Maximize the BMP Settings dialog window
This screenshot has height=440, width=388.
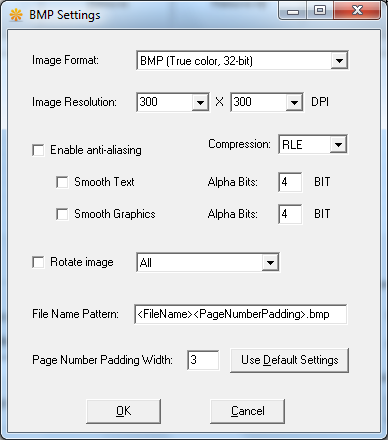point(320,10)
